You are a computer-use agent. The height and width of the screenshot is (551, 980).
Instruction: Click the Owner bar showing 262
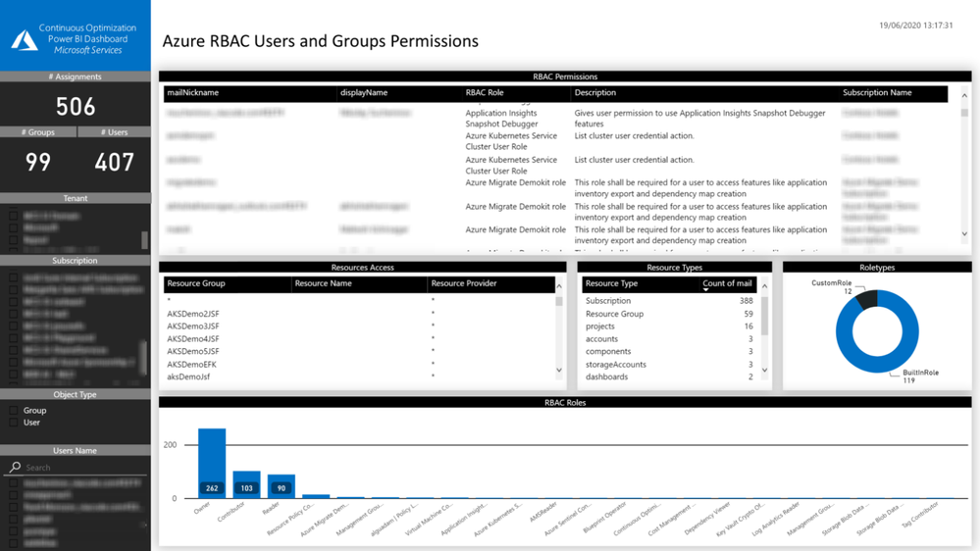(x=212, y=464)
